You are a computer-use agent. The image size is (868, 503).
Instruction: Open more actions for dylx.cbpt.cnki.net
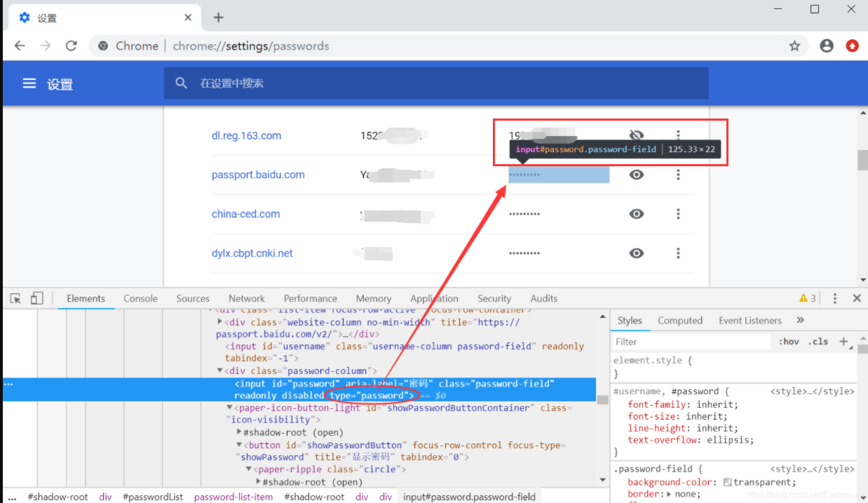point(678,253)
